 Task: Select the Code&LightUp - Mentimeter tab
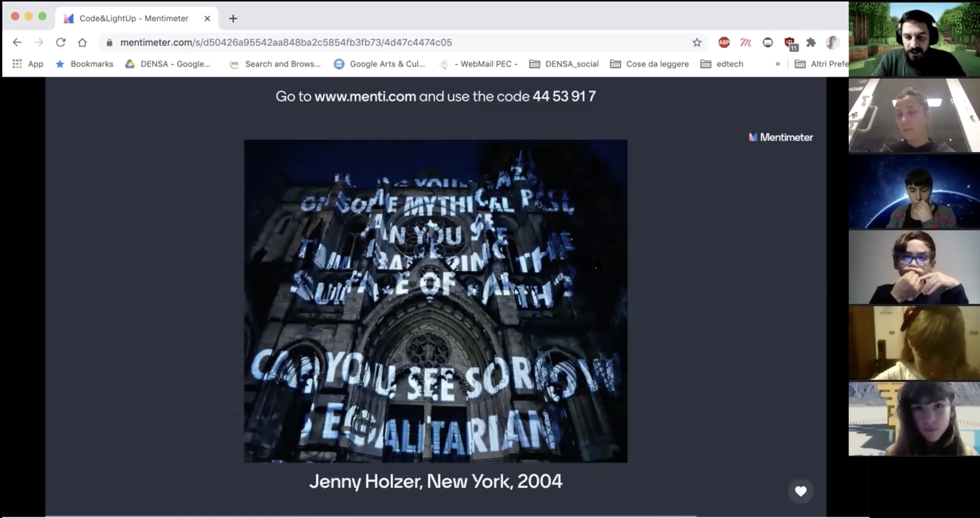click(133, 18)
